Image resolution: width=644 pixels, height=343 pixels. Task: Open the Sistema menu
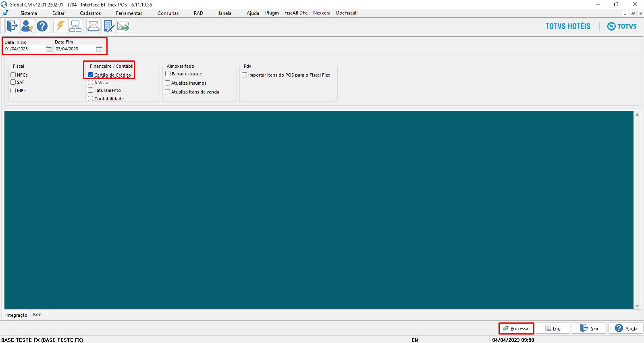click(x=29, y=13)
